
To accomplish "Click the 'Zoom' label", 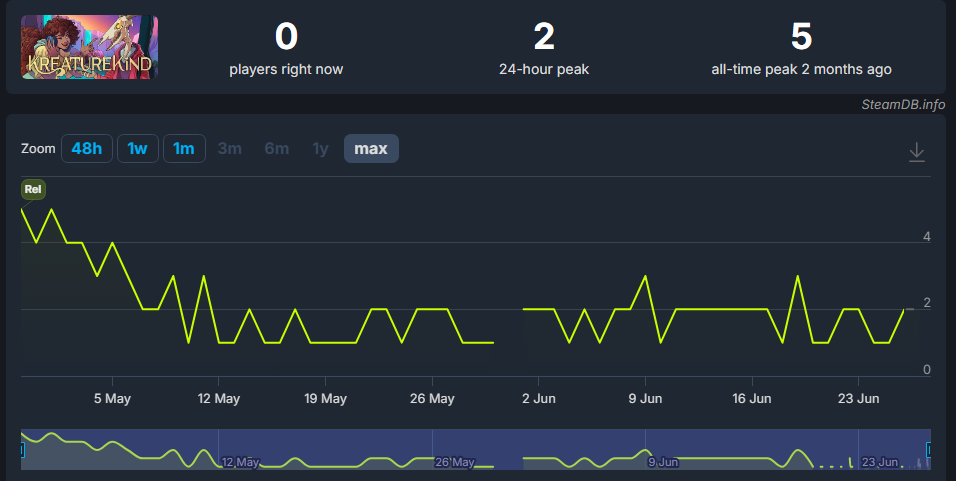I will pyautogui.click(x=38, y=149).
